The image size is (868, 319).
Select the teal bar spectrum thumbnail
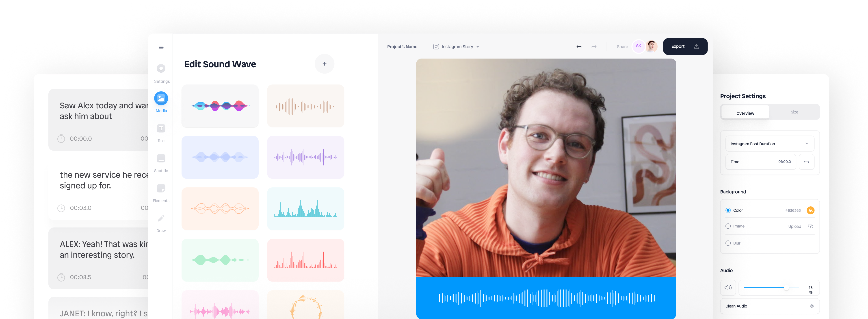click(x=306, y=209)
